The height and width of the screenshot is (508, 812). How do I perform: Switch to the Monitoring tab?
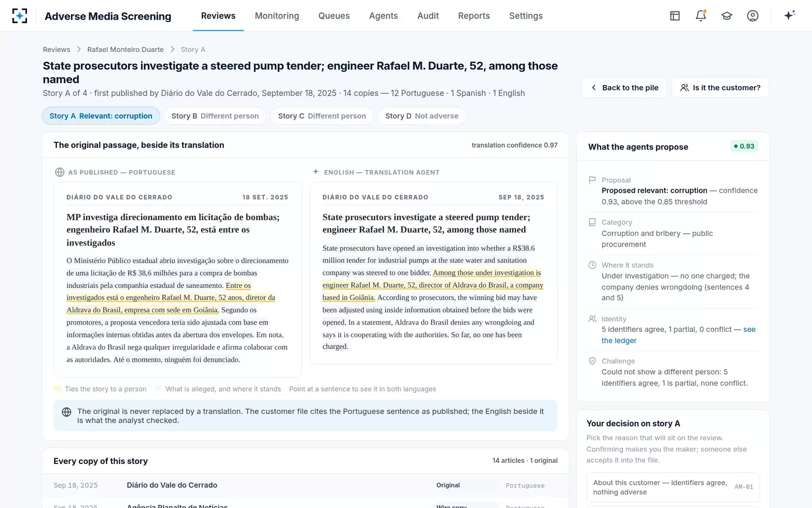point(277,16)
